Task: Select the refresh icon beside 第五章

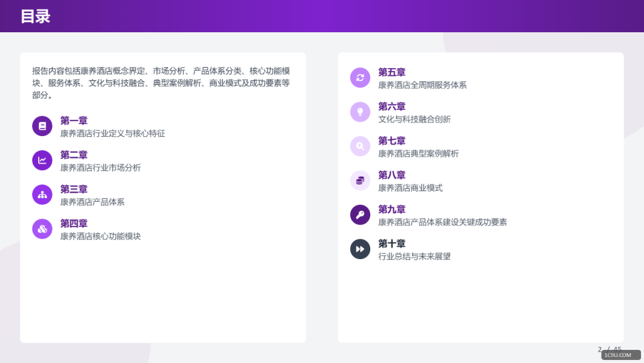Action: 360,78
